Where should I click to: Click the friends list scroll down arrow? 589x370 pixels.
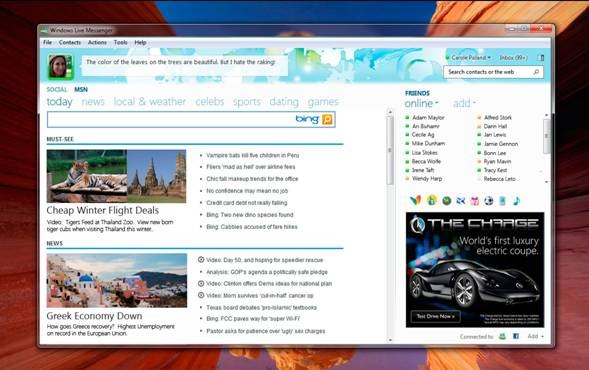[x=547, y=181]
